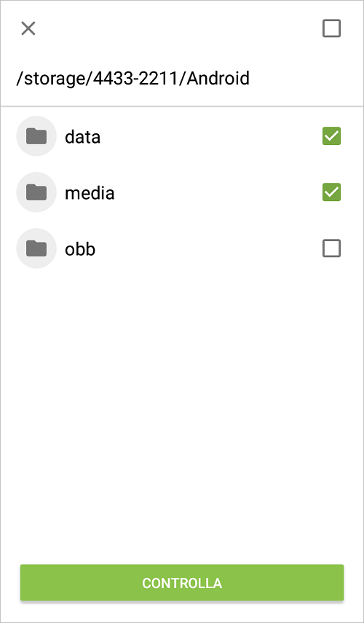Image resolution: width=364 pixels, height=623 pixels.
Task: Close the folder picker with the X icon
Action: [x=28, y=28]
